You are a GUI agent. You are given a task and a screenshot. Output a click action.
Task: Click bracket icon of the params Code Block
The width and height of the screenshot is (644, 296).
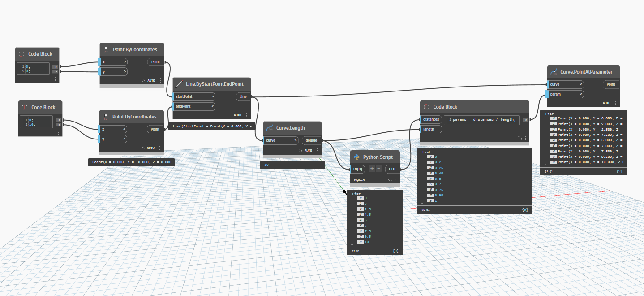427,107
